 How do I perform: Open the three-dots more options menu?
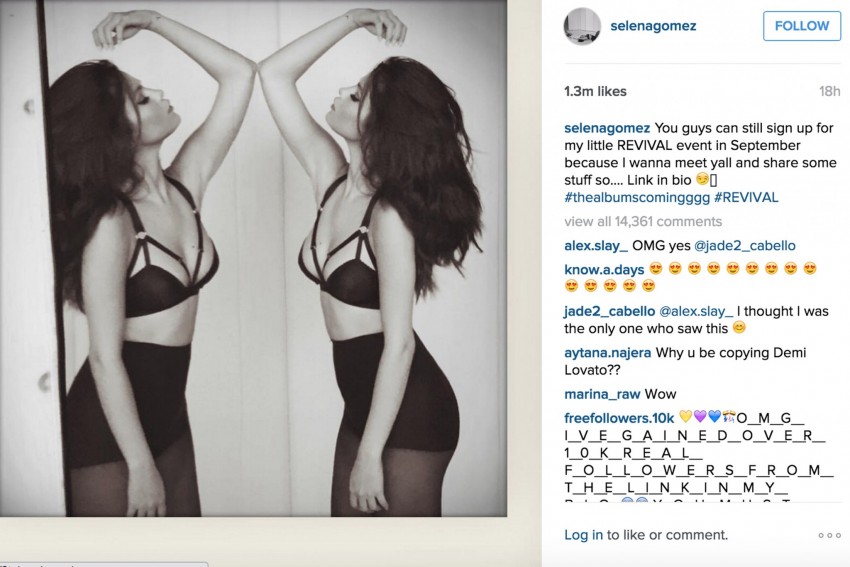point(829,535)
